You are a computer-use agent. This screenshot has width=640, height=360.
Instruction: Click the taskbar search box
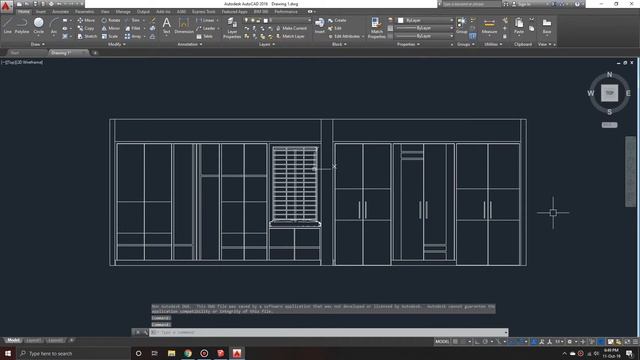click(x=73, y=353)
